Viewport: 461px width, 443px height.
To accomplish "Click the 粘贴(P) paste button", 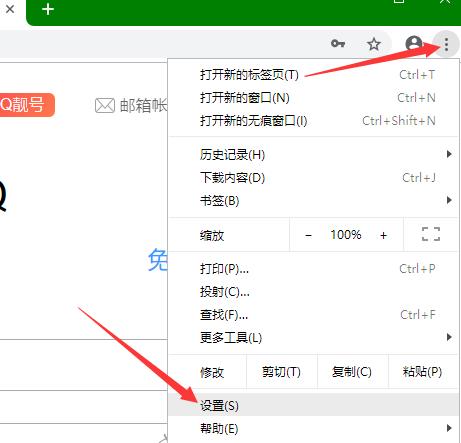I will pyautogui.click(x=423, y=372).
